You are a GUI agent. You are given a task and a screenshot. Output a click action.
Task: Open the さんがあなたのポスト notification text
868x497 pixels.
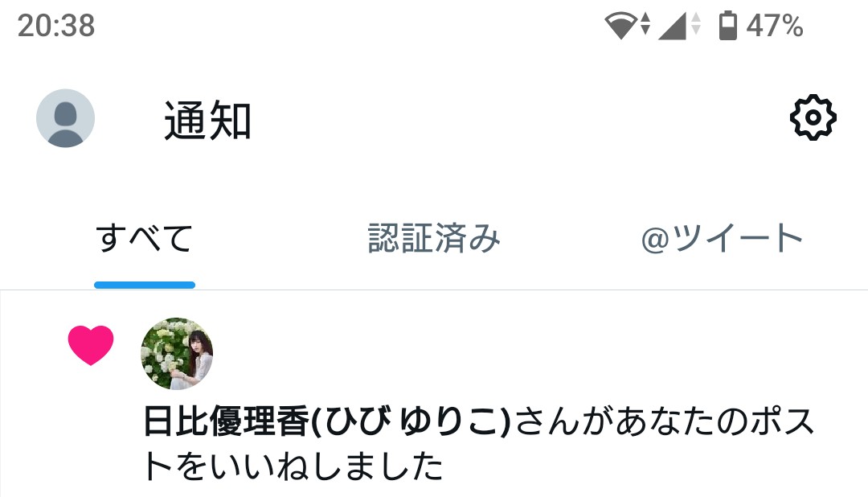tap(665, 421)
